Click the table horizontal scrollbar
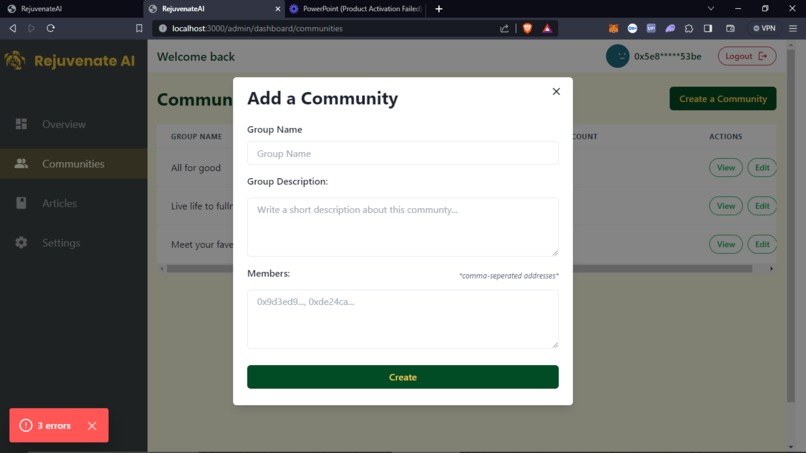Screen dimensions: 806x453 pos(460,268)
